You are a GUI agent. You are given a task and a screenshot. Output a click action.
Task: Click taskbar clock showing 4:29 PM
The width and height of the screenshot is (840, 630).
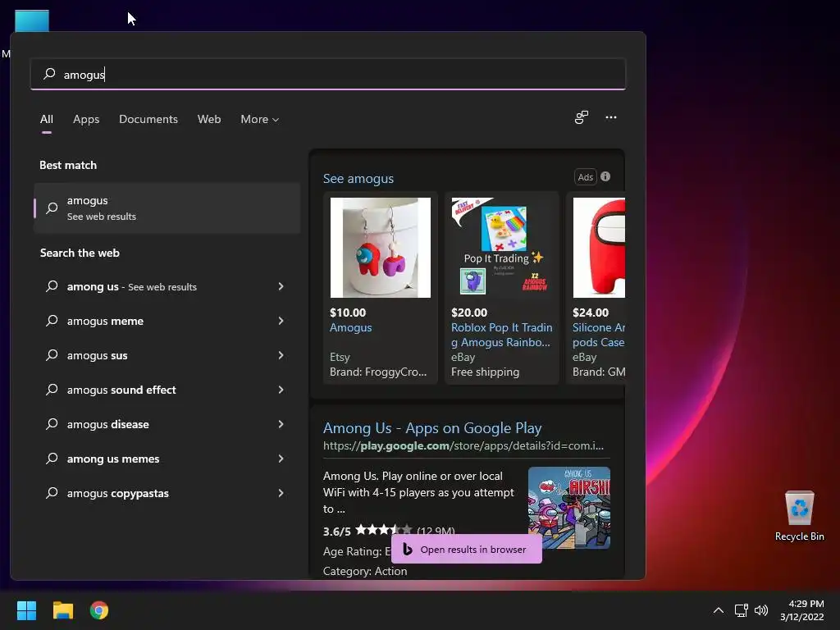(802, 610)
